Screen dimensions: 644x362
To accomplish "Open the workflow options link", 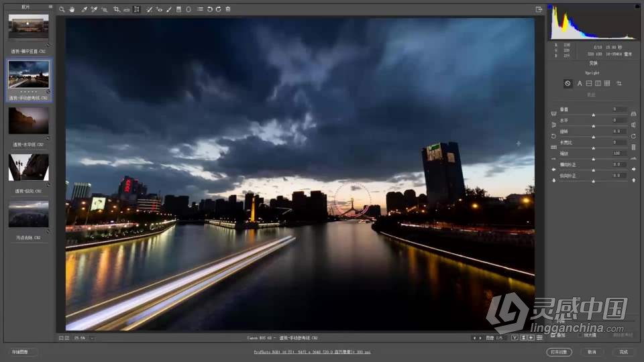I will point(312,352).
